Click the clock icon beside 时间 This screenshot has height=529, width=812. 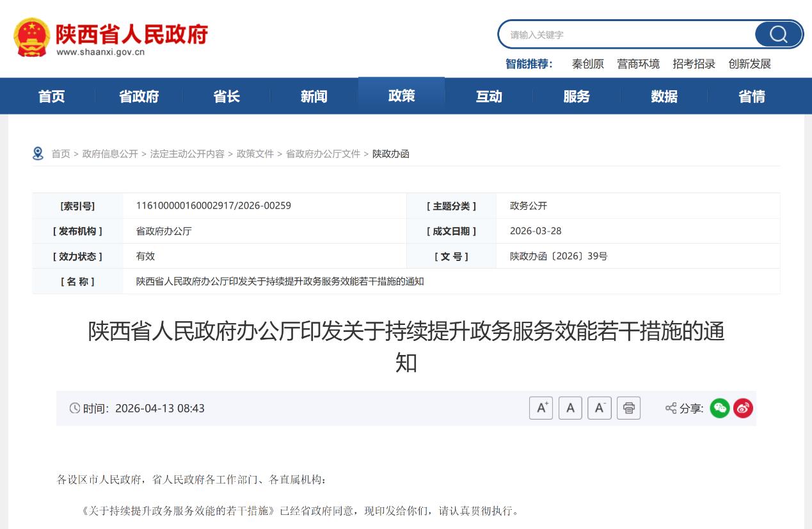coord(75,408)
